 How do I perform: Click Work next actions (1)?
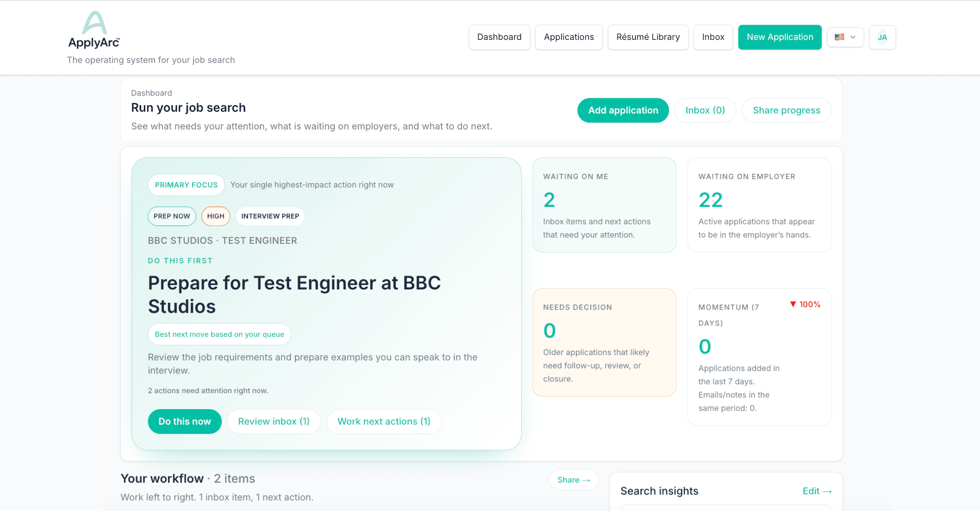pos(384,421)
